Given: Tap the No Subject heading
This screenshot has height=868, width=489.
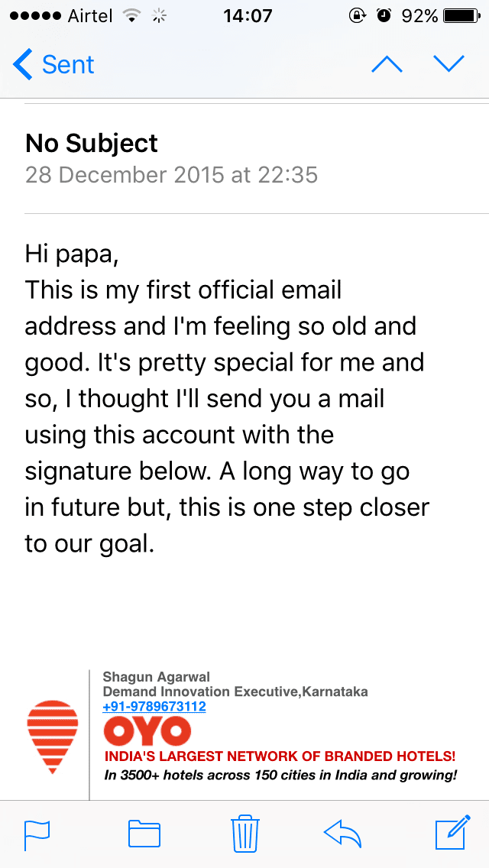Looking at the screenshot, I should (92, 143).
